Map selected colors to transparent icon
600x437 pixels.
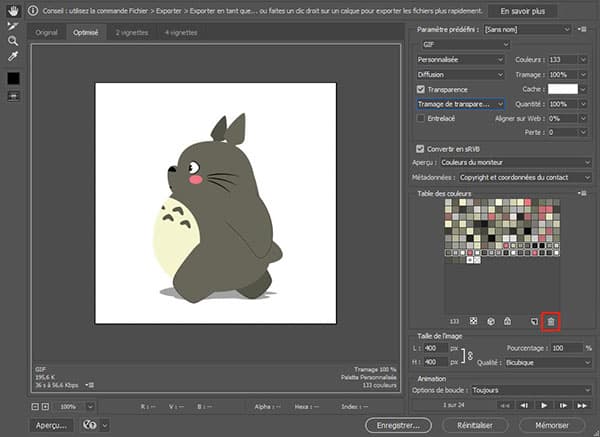tap(473, 321)
